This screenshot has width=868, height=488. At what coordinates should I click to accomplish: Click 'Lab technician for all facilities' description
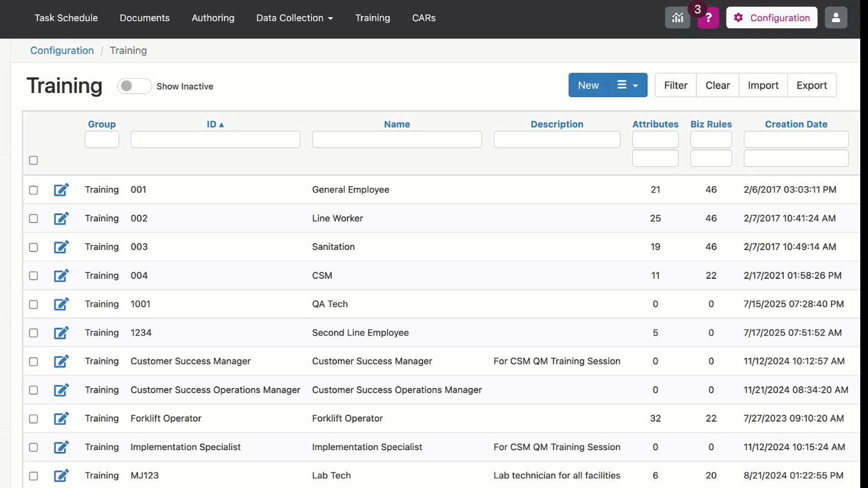[557, 476]
